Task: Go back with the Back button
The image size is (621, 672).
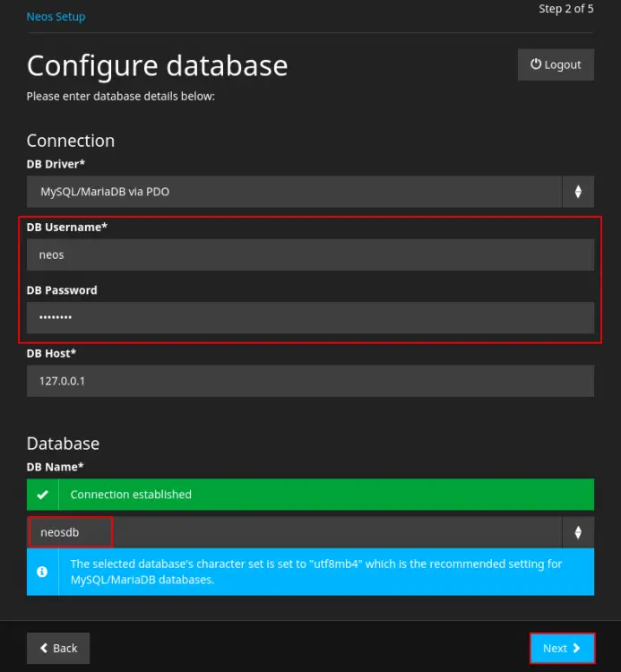Action: point(58,648)
